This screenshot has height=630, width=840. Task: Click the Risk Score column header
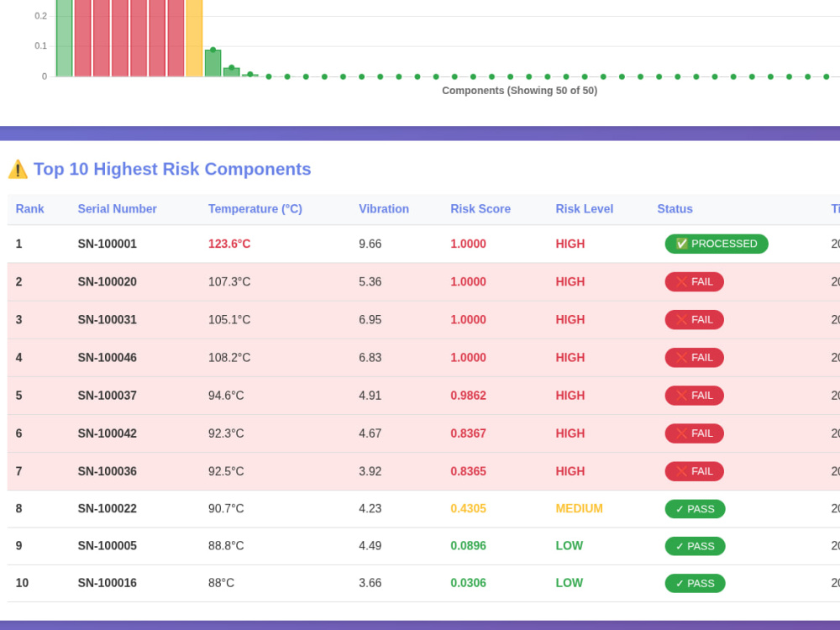pos(480,209)
